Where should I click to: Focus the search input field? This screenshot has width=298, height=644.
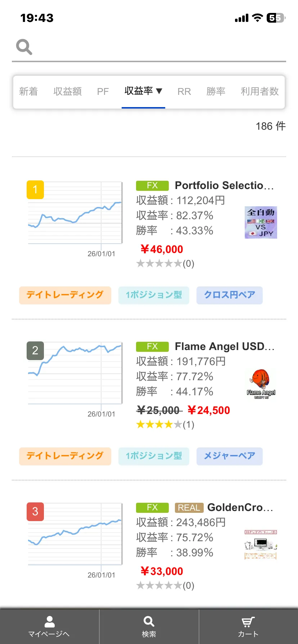[x=158, y=47]
